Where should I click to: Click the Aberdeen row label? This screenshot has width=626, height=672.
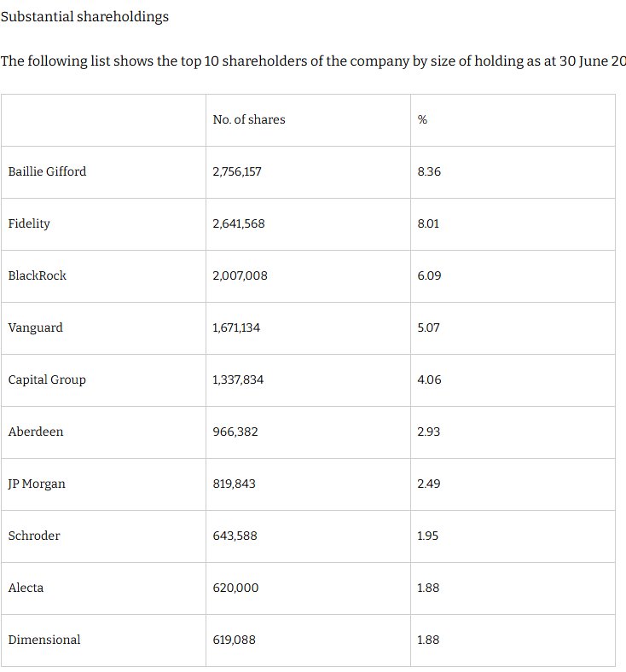pyautogui.click(x=36, y=432)
